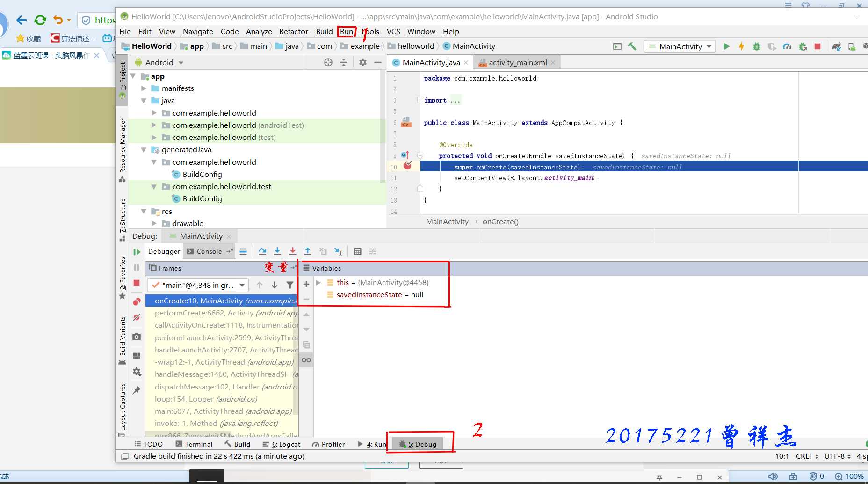The image size is (868, 484).
Task: Click Collapse All icon in Project panel
Action: (x=344, y=62)
